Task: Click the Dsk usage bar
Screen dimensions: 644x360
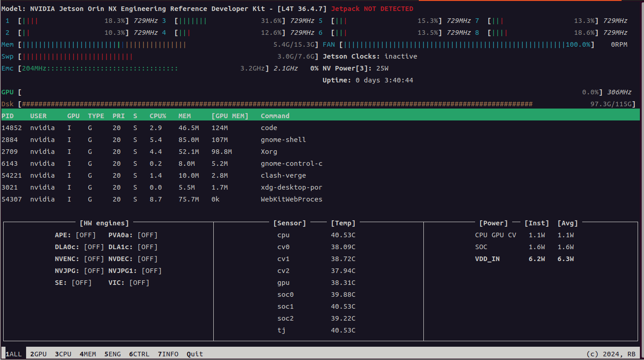Action: click(327, 104)
